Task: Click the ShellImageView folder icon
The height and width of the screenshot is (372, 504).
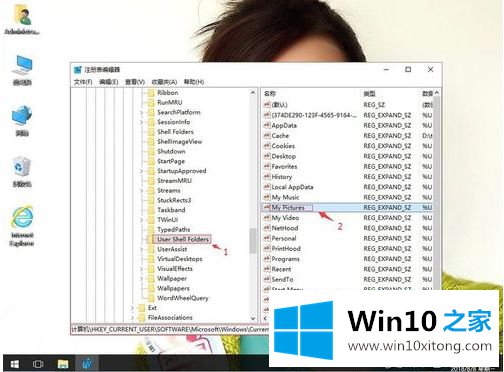Action: (151, 142)
